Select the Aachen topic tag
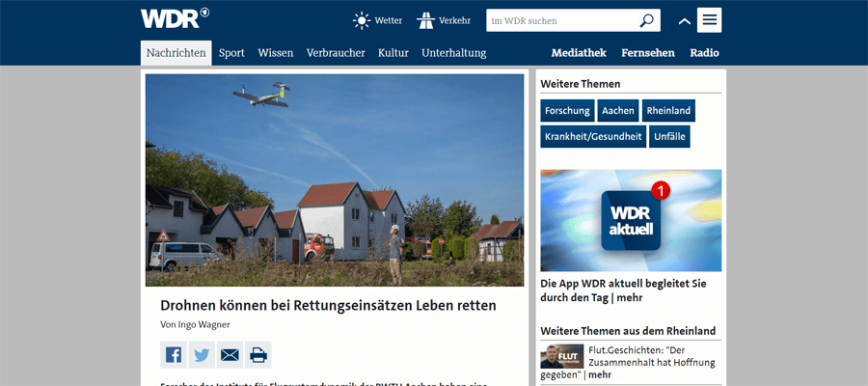 point(618,111)
